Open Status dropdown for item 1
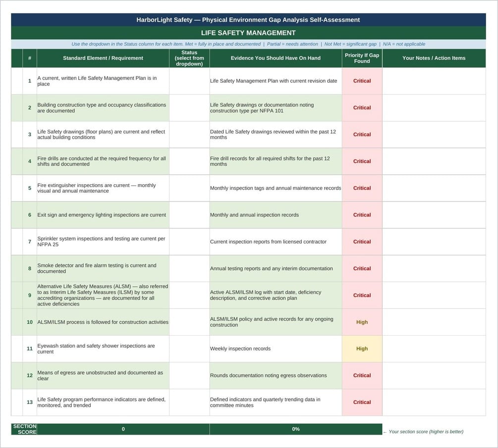The image size is (498, 448). click(x=189, y=81)
